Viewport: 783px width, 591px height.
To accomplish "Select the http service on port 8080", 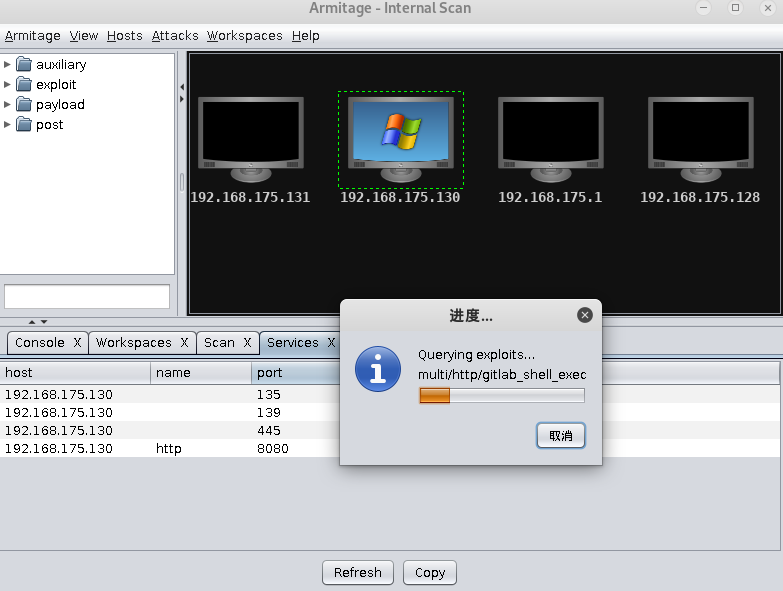I will click(170, 448).
